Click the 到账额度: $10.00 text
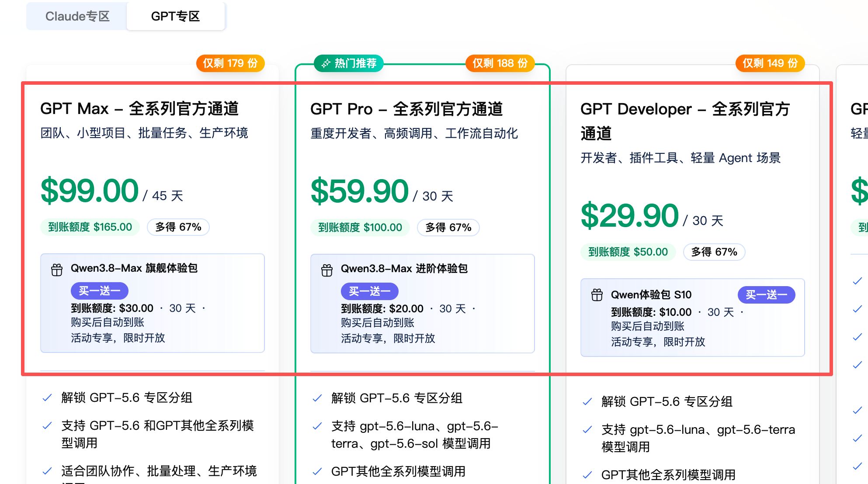 (651, 312)
